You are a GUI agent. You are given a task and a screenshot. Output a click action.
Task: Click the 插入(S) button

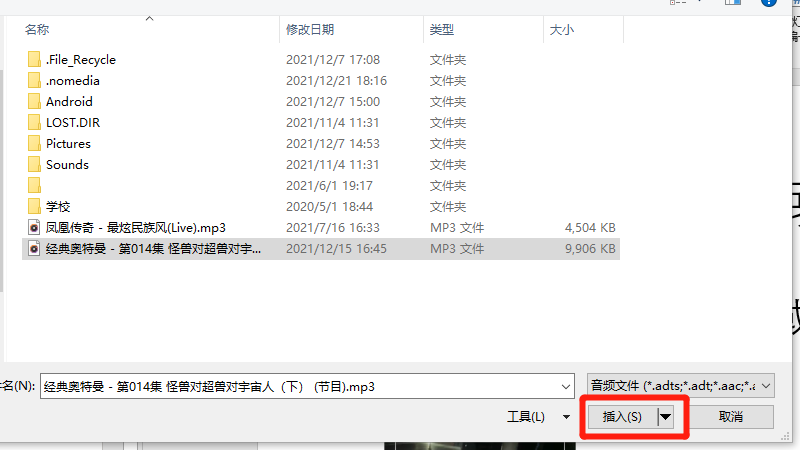pyautogui.click(x=622, y=417)
